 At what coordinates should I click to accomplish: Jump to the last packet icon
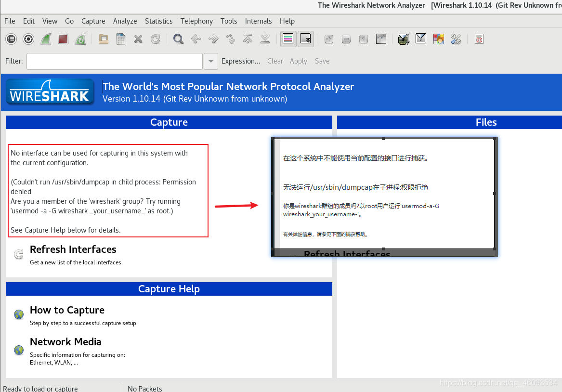pyautogui.click(x=265, y=39)
